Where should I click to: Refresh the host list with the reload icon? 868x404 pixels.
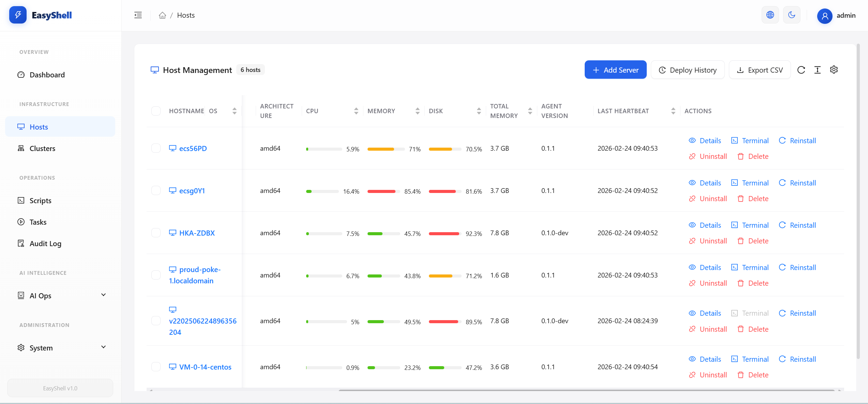(801, 70)
